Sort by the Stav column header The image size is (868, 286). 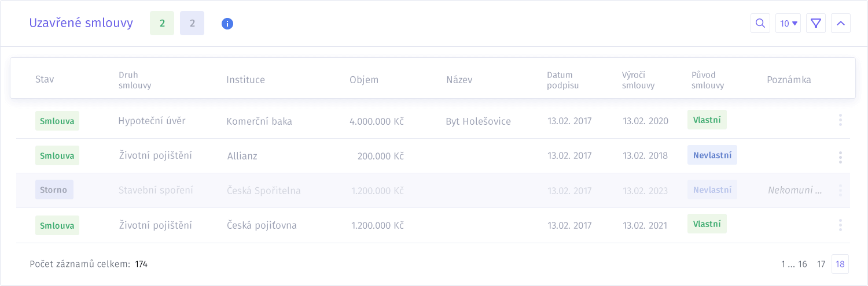(45, 80)
